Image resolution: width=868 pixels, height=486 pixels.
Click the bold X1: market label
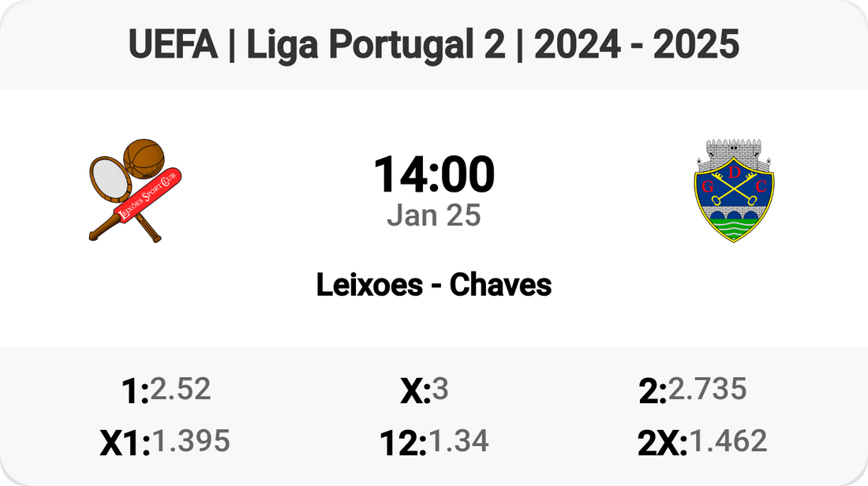pos(125,444)
